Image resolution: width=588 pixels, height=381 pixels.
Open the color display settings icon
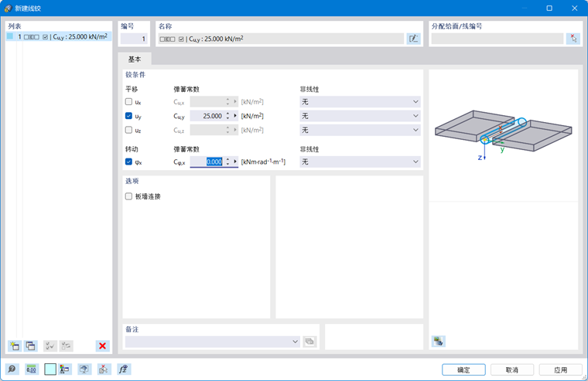[x=65, y=369]
